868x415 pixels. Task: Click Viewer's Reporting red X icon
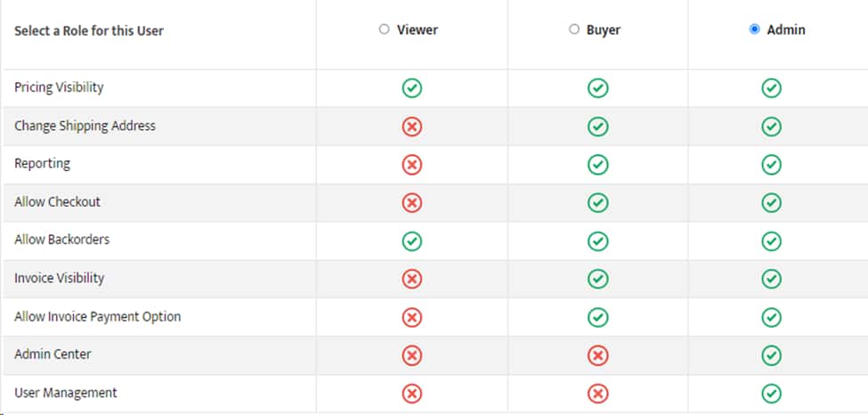click(412, 165)
